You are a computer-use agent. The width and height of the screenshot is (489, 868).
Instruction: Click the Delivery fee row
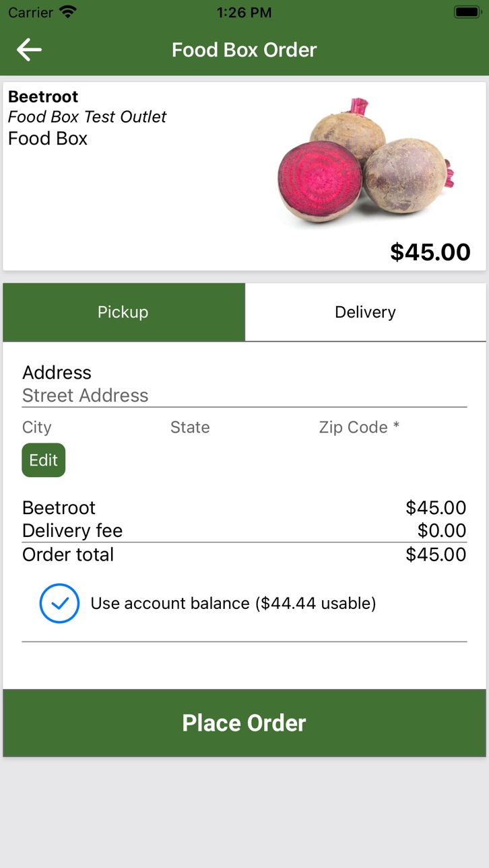pyautogui.click(x=244, y=531)
